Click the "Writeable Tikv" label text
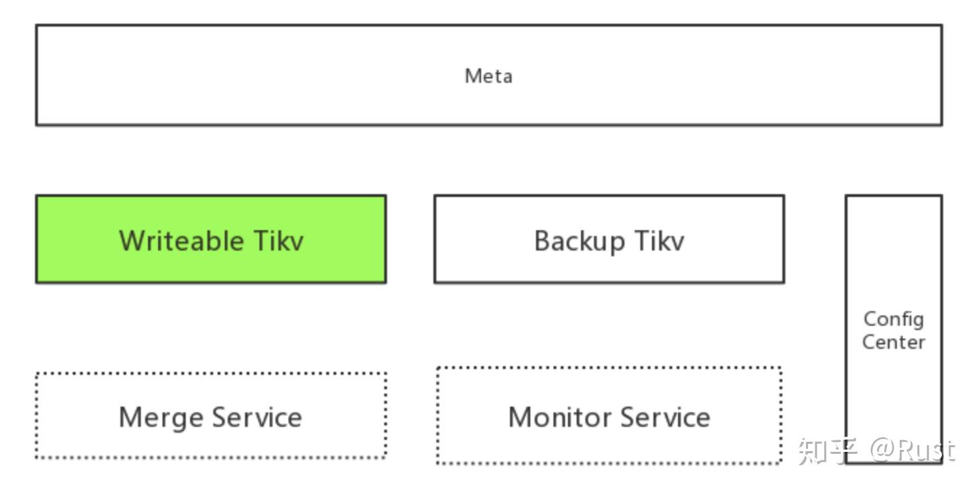 pyautogui.click(x=211, y=240)
